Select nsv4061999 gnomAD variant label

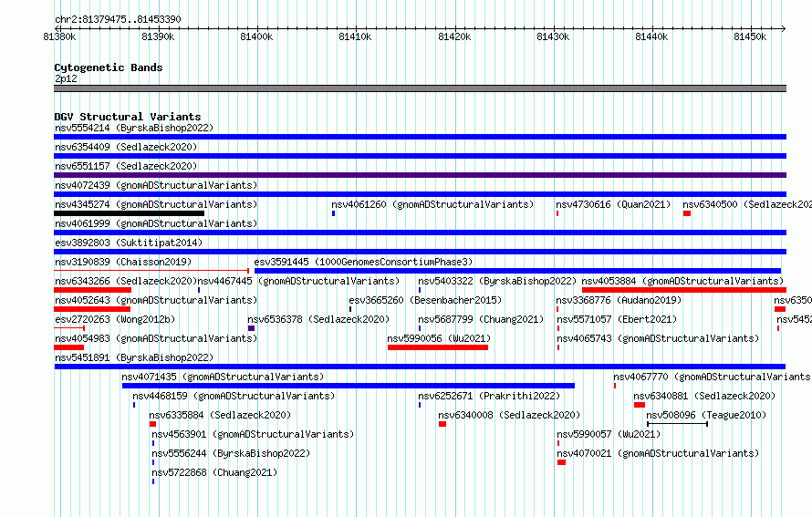pyautogui.click(x=156, y=223)
